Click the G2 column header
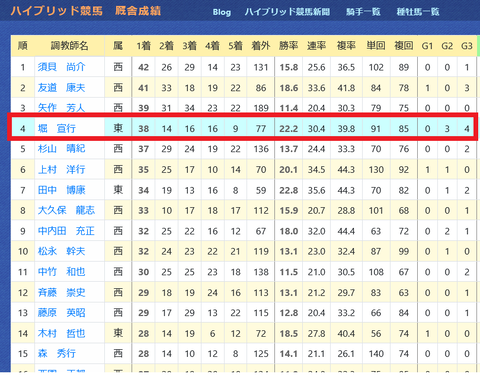480x380 pixels. click(x=447, y=46)
